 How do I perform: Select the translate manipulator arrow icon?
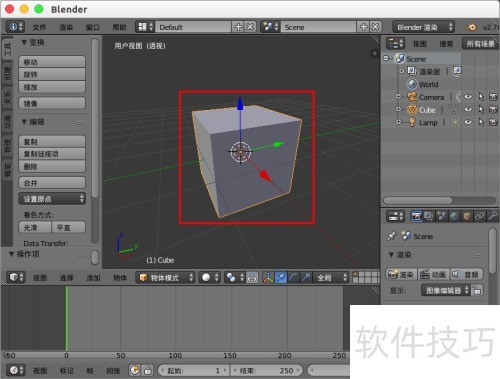[x=281, y=277]
